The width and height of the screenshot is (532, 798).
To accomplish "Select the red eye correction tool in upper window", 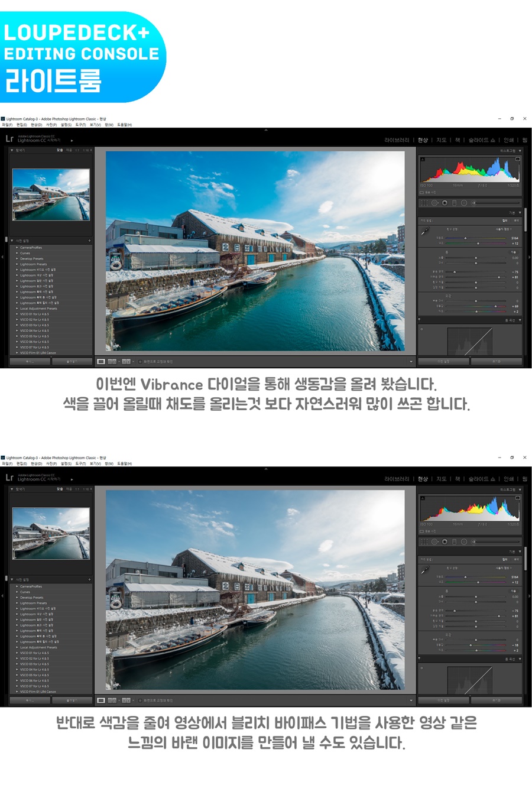I will click(445, 203).
